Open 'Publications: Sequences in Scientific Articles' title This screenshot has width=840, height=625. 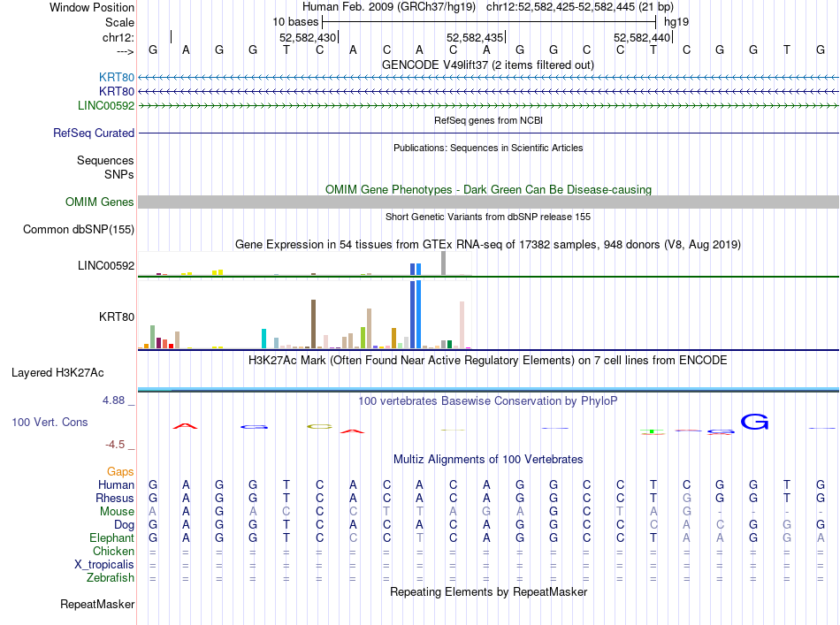tap(488, 148)
